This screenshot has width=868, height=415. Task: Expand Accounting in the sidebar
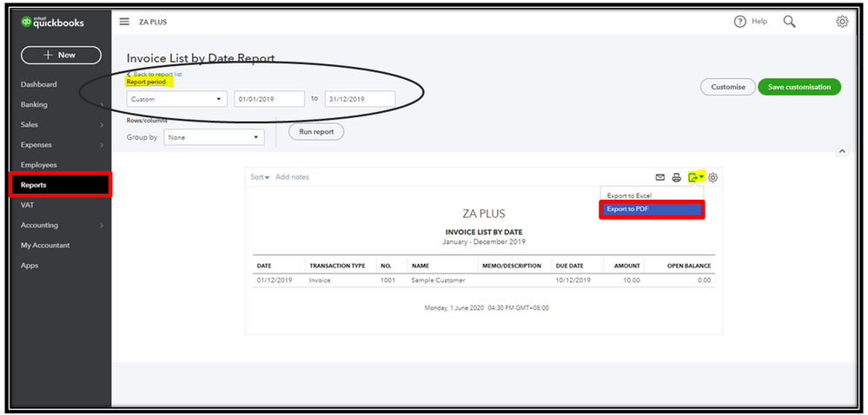(61, 225)
